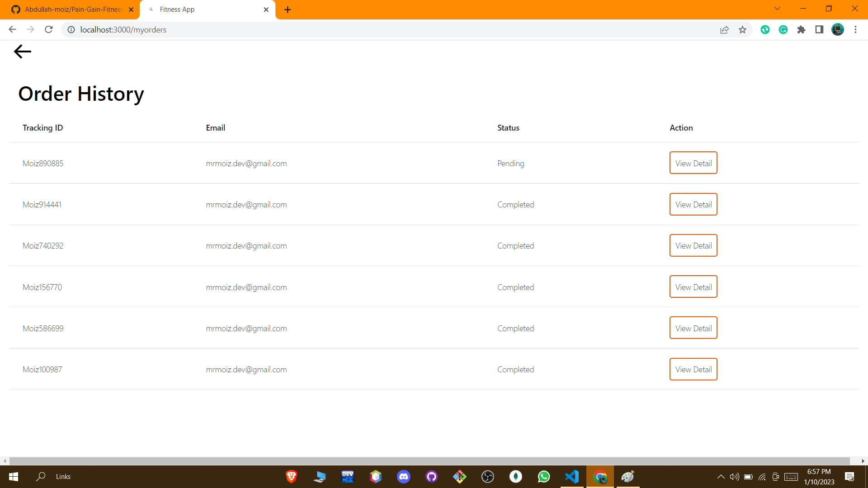Viewport: 868px width, 488px height.
Task: View Detail for order Moiz156770
Action: (x=693, y=287)
